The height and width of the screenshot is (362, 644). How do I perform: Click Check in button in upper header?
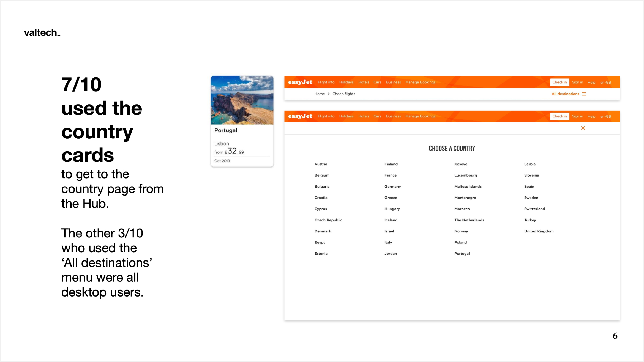pos(560,82)
